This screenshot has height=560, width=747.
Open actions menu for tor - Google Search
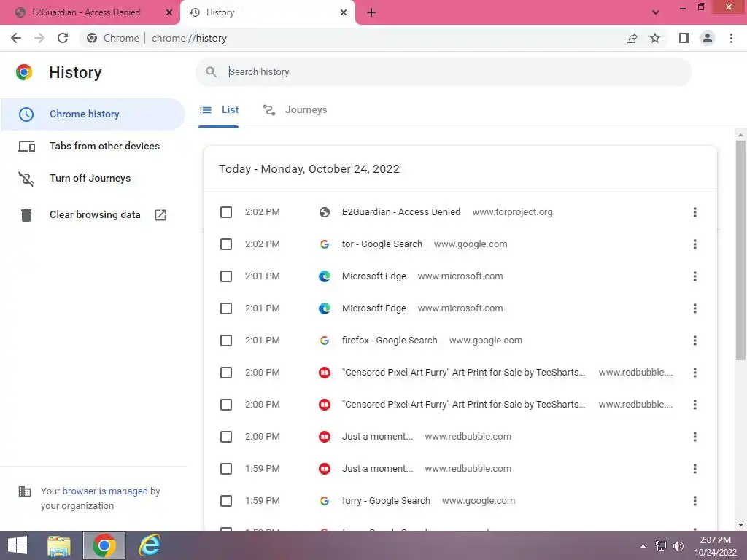695,244
